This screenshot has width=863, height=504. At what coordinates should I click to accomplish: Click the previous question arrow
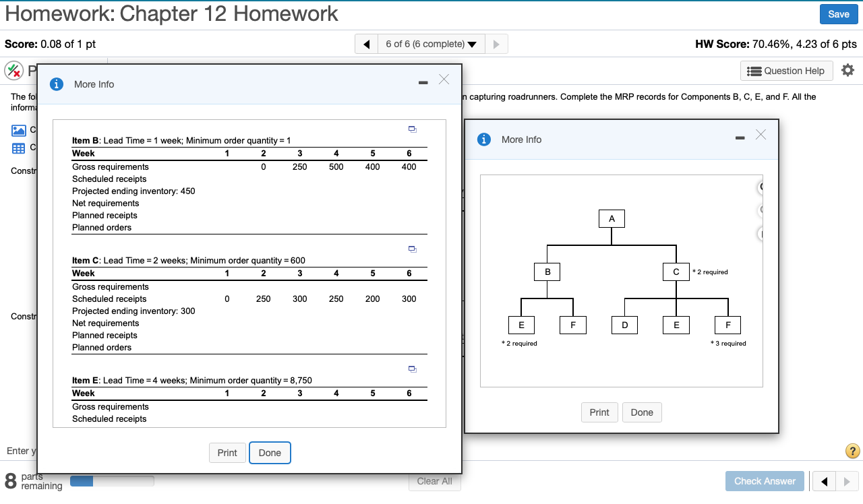point(366,43)
